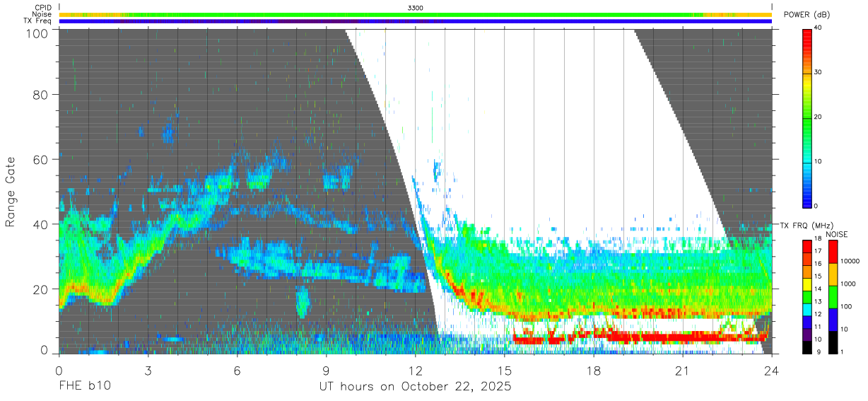Click the 15 tick on the UT hours axis
The image size is (868, 401).
[505, 371]
